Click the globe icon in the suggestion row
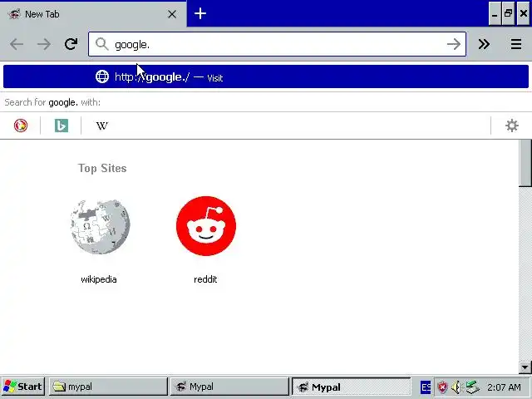 click(x=102, y=76)
